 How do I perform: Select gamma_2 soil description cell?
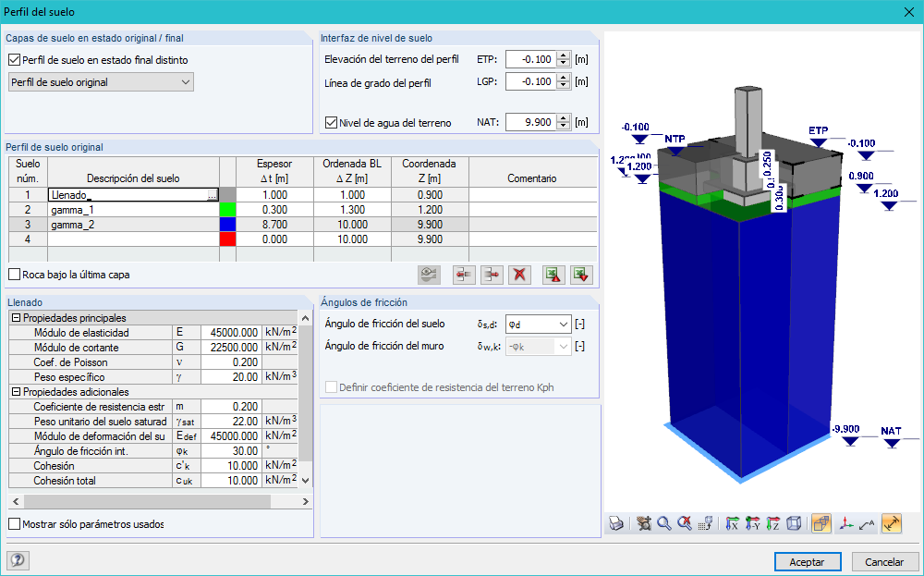pyautogui.click(x=133, y=225)
